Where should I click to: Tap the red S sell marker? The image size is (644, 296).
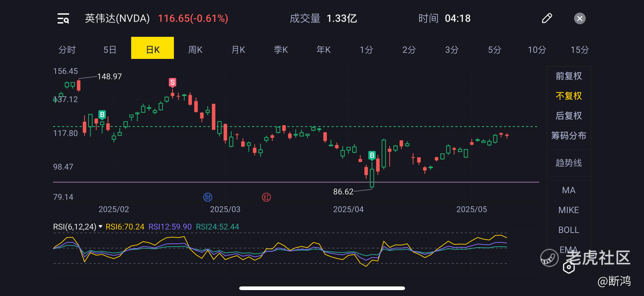172,83
